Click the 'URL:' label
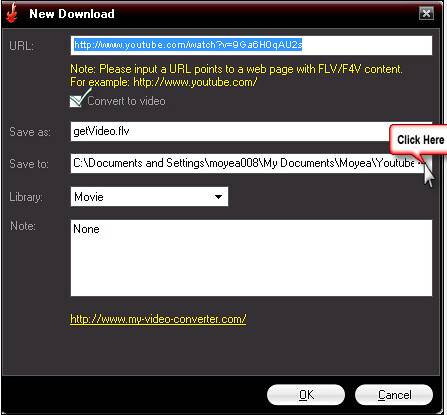The height and width of the screenshot is (415, 447). 21,45
